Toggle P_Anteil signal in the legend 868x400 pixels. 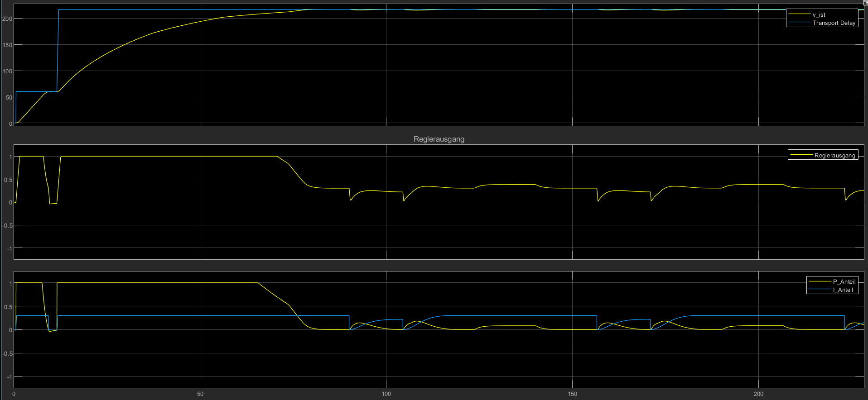pos(844,282)
